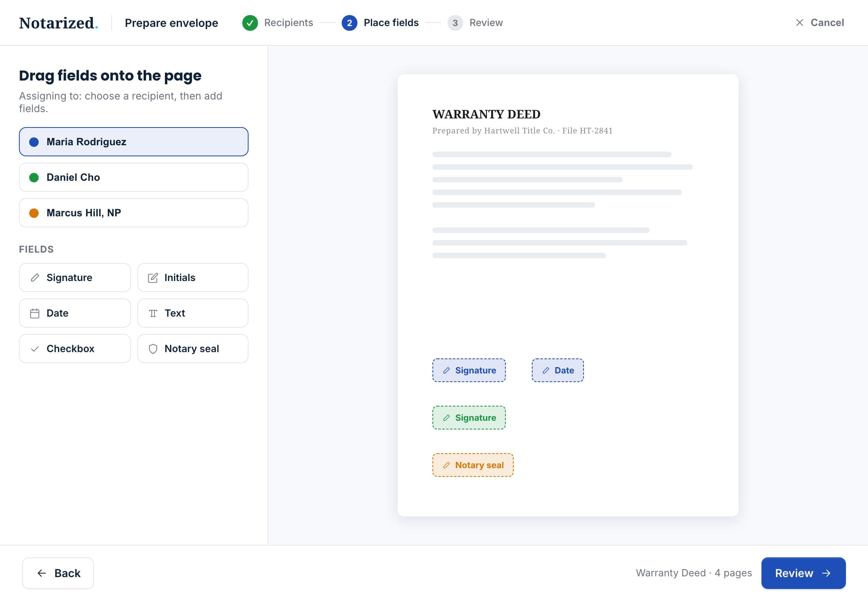This screenshot has height=600, width=868.
Task: Select recipient Daniel Cho
Action: (134, 177)
